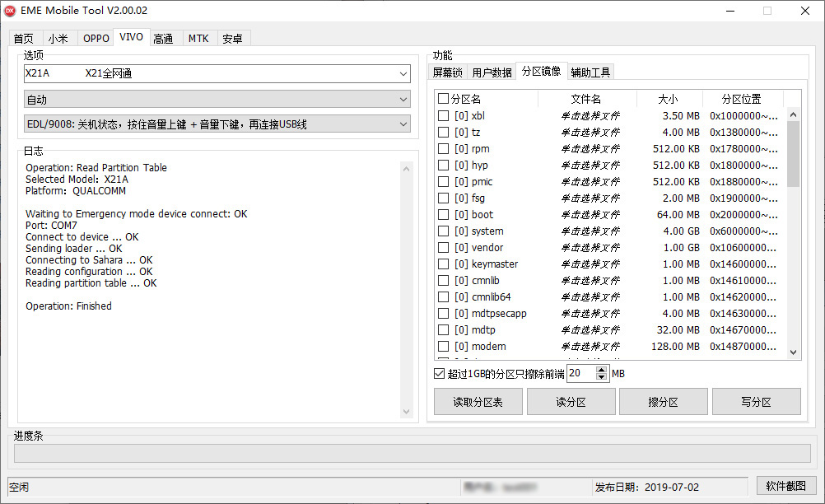Uncheck the 超过1GB的分区只擦除前端 option
The width and height of the screenshot is (825, 504).
440,374
